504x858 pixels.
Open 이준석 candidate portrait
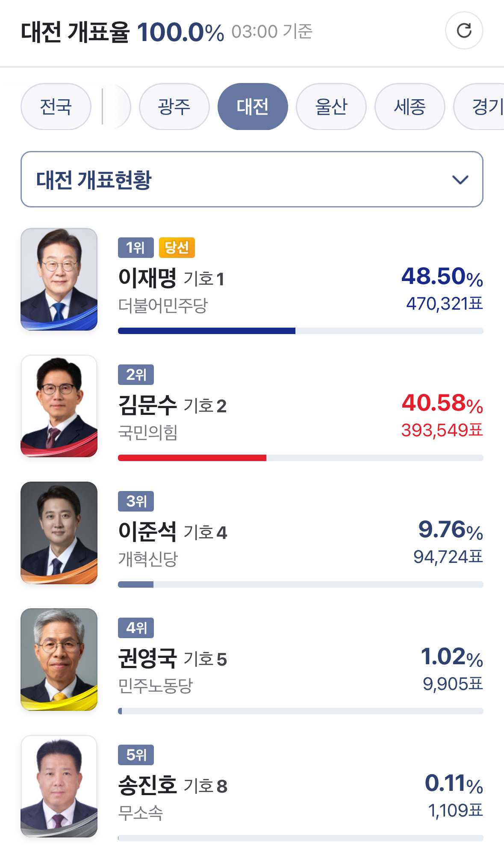click(59, 533)
